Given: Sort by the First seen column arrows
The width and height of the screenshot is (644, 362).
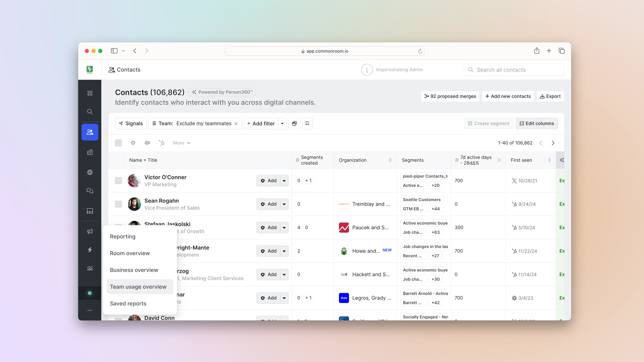Looking at the screenshot, I should coord(549,160).
